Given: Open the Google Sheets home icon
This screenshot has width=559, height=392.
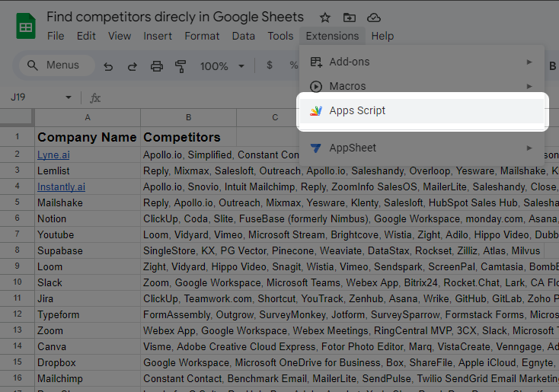Looking at the screenshot, I should click(x=26, y=26).
